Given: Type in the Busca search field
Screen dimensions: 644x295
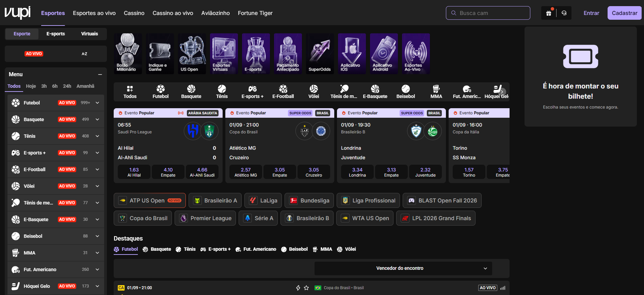Looking at the screenshot, I should pos(488,13).
